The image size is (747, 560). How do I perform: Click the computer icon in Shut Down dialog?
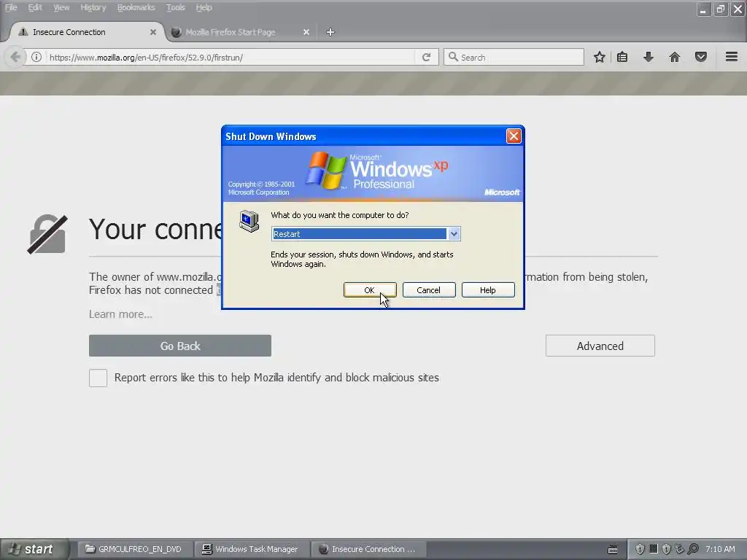[x=249, y=221]
